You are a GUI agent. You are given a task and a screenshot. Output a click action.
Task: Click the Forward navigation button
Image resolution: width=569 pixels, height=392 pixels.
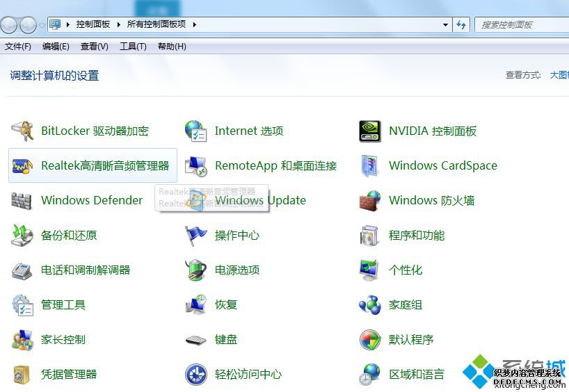[x=28, y=25]
